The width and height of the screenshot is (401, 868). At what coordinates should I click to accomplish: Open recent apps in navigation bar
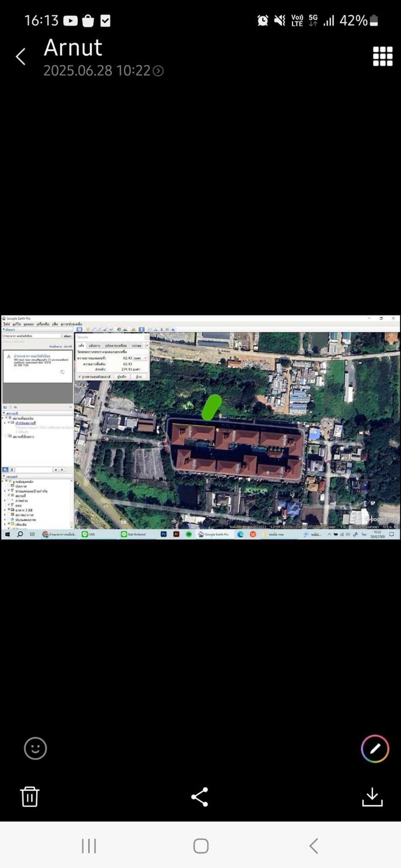[89, 846]
